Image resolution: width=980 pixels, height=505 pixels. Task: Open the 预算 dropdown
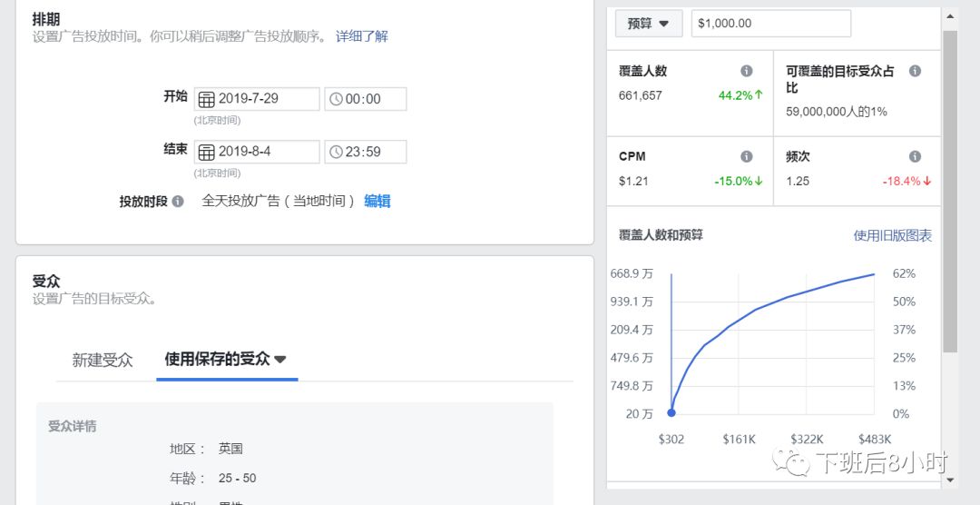click(x=649, y=24)
